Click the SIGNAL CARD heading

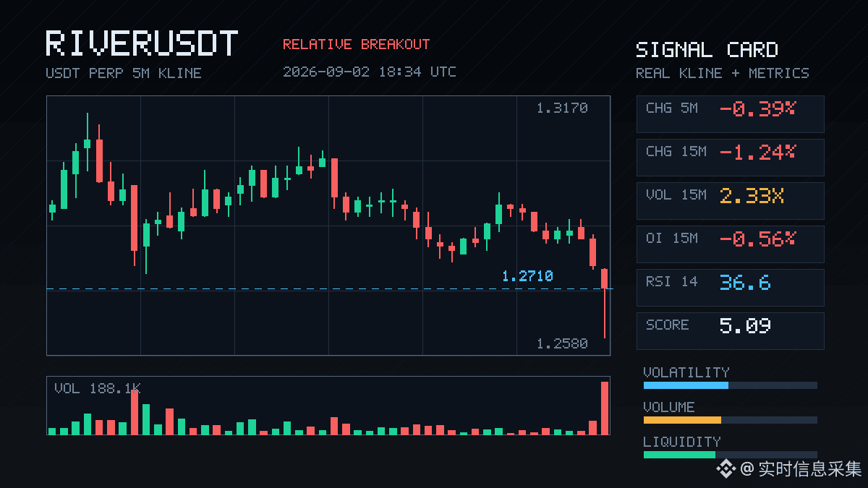click(x=707, y=50)
